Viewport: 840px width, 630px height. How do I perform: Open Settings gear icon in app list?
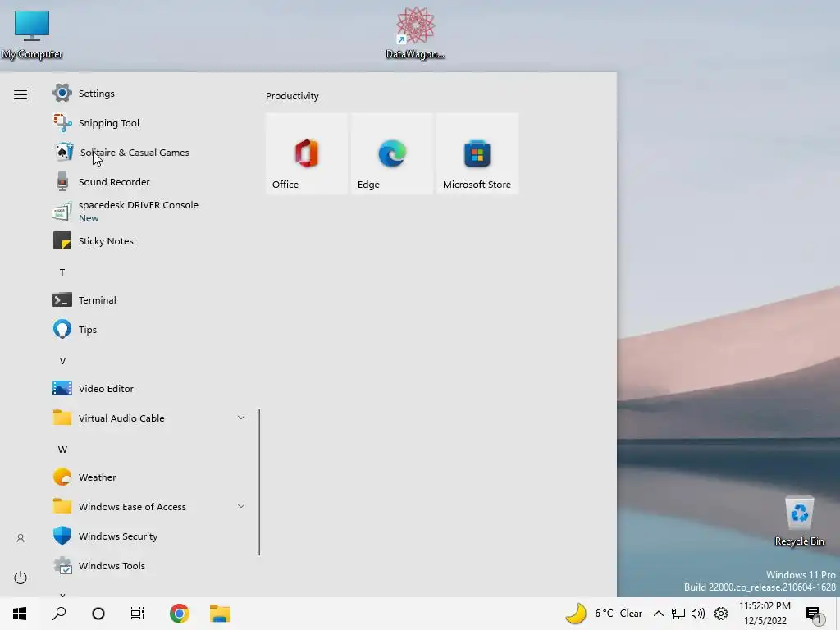click(x=62, y=94)
